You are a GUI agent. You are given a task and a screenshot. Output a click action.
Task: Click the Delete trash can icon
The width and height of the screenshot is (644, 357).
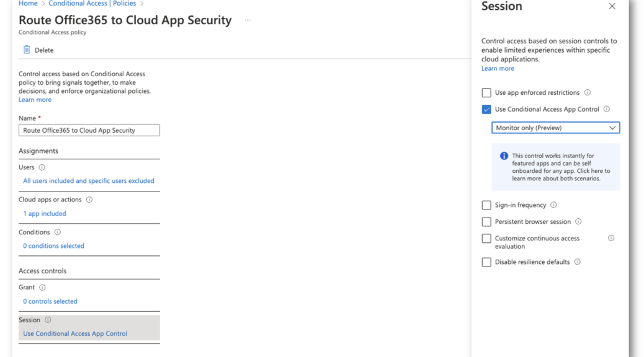coord(27,50)
